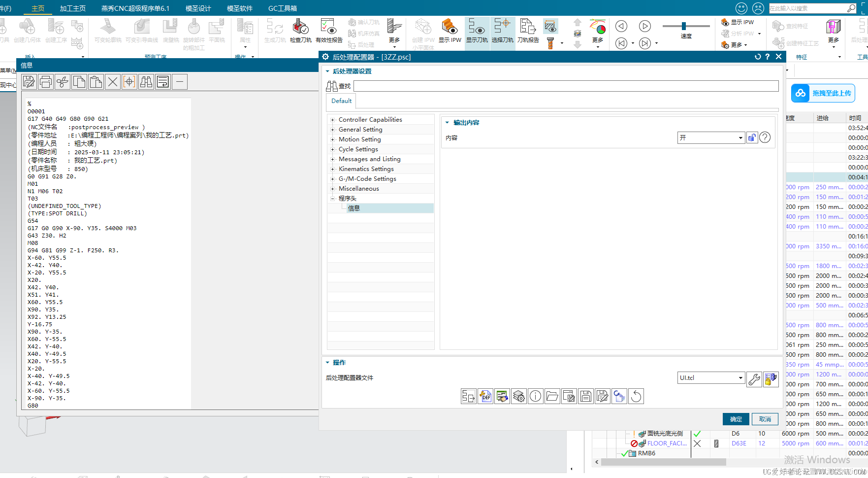Click the dash button in 信息 toolbar
868x478 pixels.
point(180,82)
